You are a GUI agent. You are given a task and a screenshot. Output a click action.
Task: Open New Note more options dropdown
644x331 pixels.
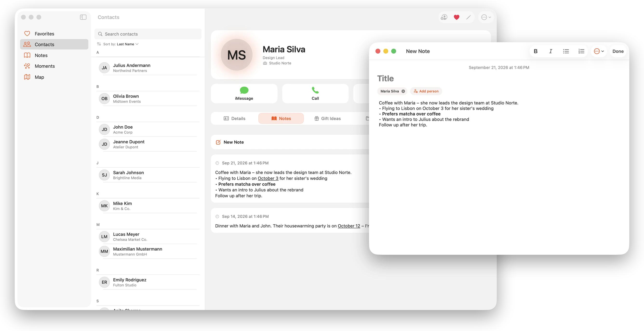[x=599, y=51]
